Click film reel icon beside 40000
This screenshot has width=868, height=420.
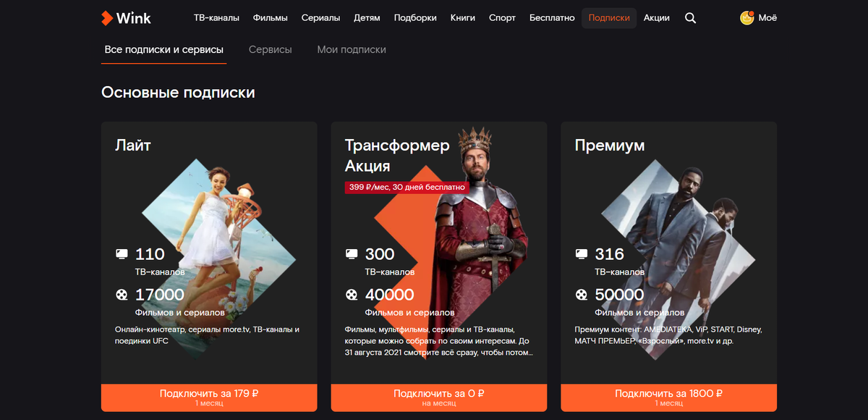pyautogui.click(x=352, y=295)
